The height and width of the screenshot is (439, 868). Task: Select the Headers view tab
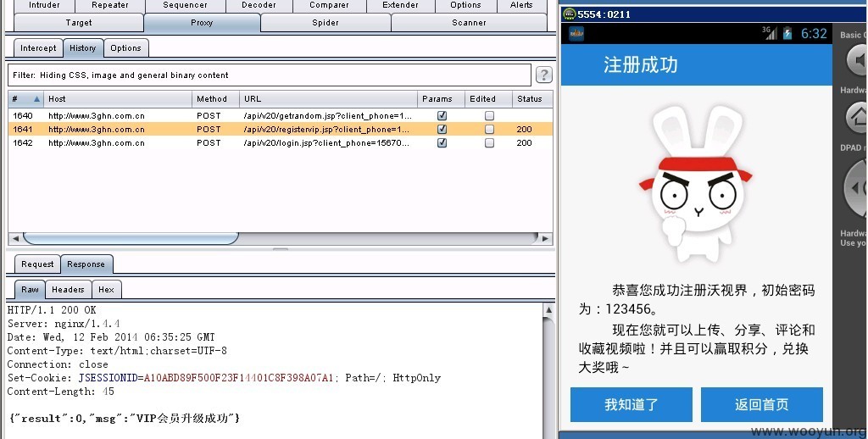tap(68, 290)
